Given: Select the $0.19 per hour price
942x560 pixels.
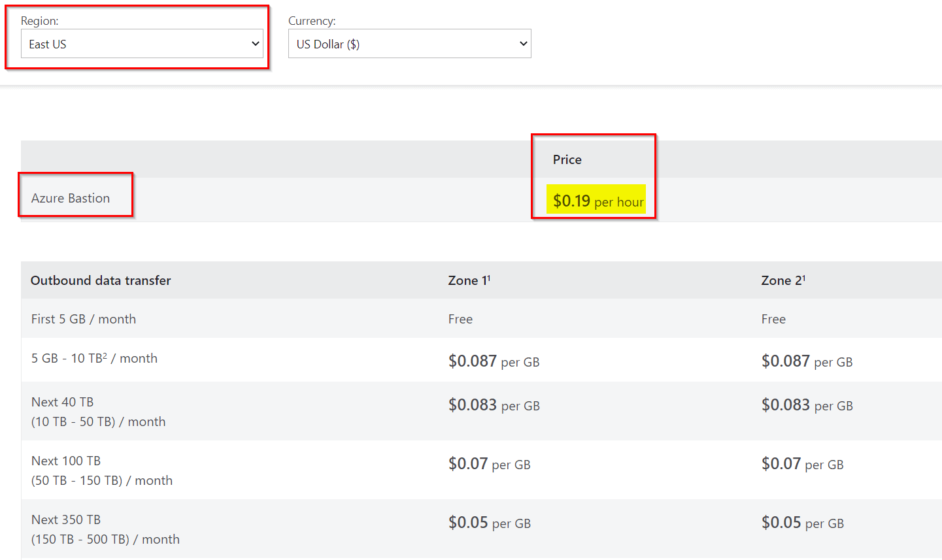Looking at the screenshot, I should (x=598, y=201).
